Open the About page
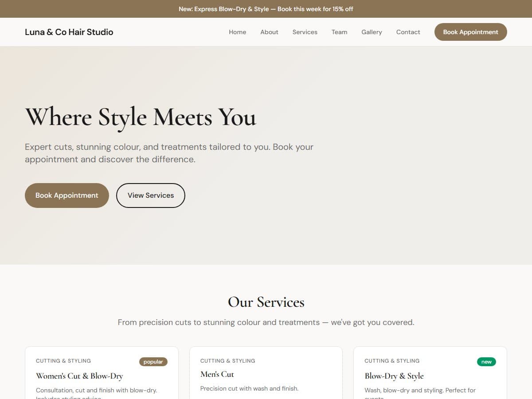Viewport: 532px width, 399px height. [269, 32]
